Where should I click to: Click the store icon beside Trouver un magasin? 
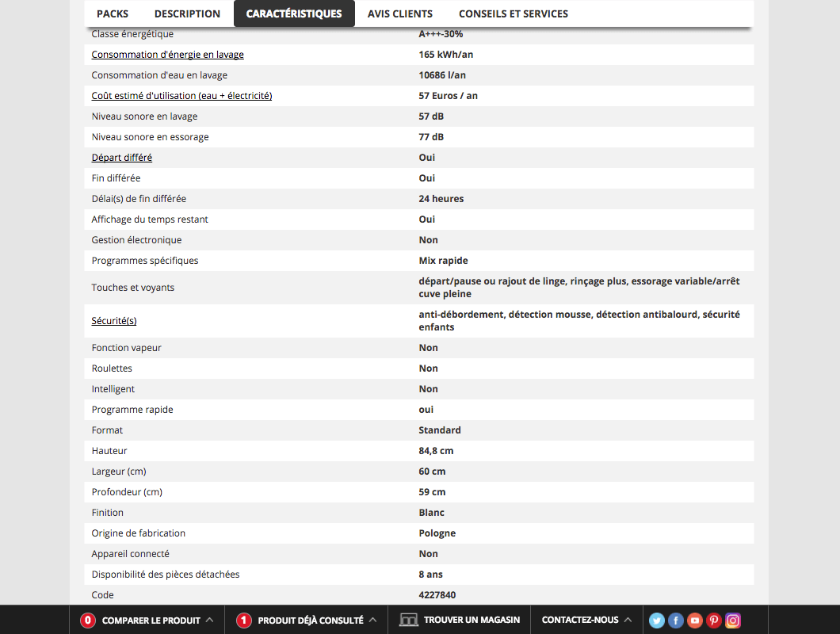tap(408, 620)
